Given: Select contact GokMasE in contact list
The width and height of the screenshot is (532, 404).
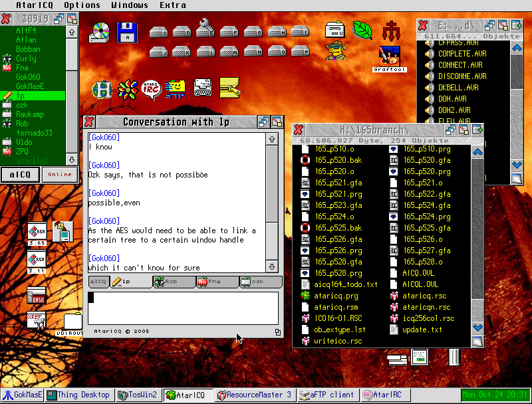Looking at the screenshot, I should (x=33, y=86).
